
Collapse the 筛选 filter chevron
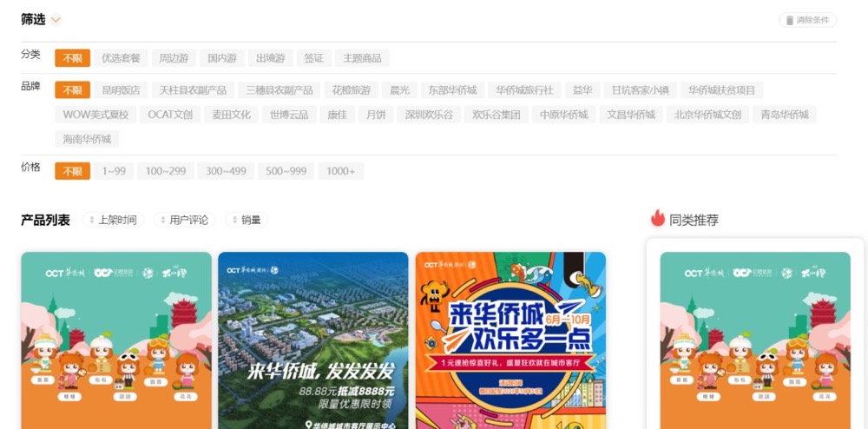point(56,20)
